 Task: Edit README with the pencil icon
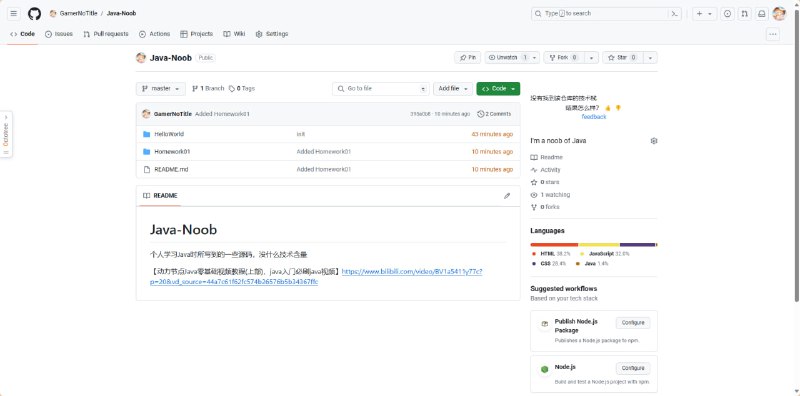[x=507, y=196]
